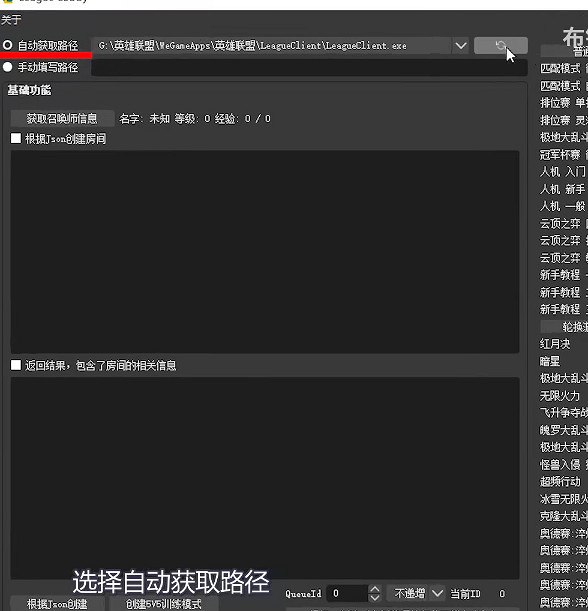Click the 根据Json创建 button
The height and width of the screenshot is (611, 588).
tap(57, 604)
